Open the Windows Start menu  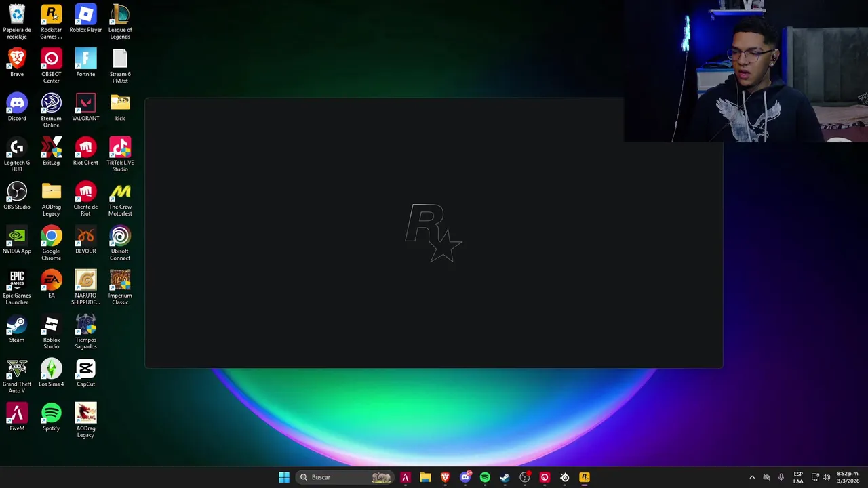[284, 477]
